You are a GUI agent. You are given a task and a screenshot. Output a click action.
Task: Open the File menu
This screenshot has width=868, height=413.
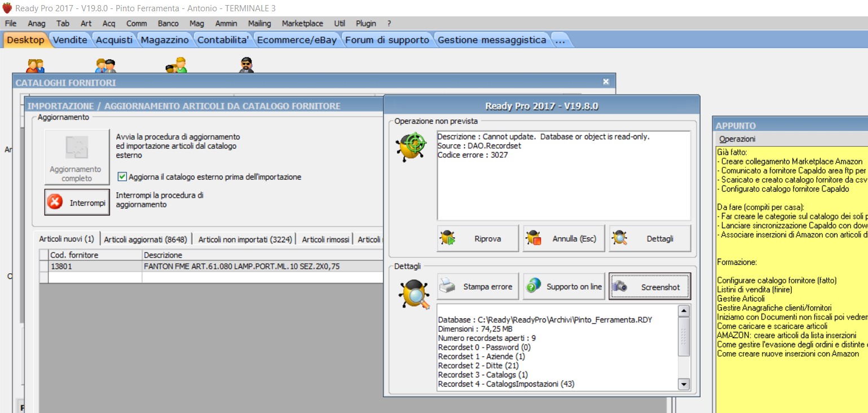tap(11, 23)
